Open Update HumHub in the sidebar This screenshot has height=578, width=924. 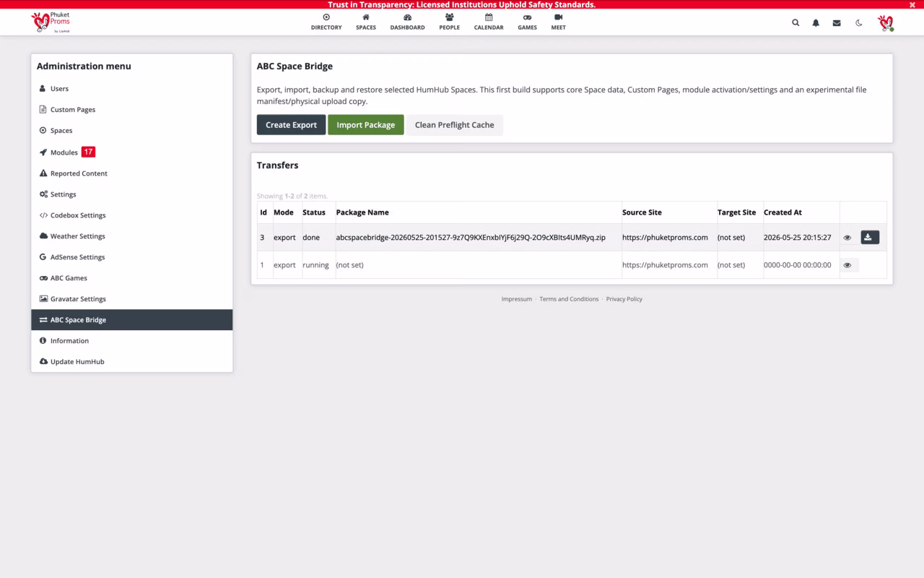pyautogui.click(x=132, y=362)
